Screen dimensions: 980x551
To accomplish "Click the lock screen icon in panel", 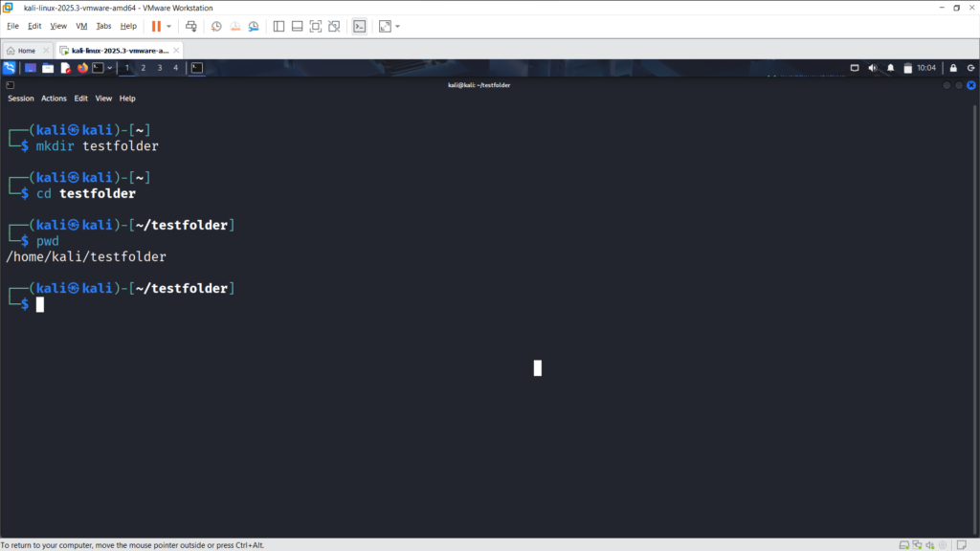I will (952, 68).
